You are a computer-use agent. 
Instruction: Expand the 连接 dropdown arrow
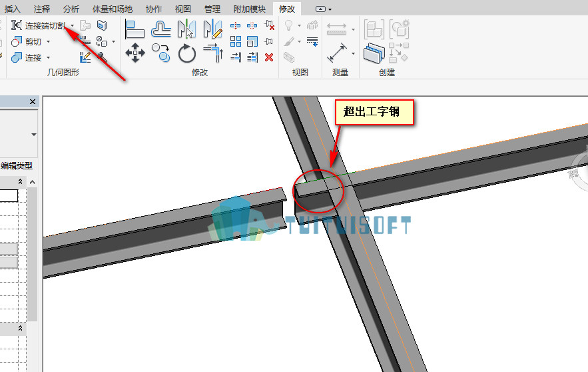[x=49, y=58]
